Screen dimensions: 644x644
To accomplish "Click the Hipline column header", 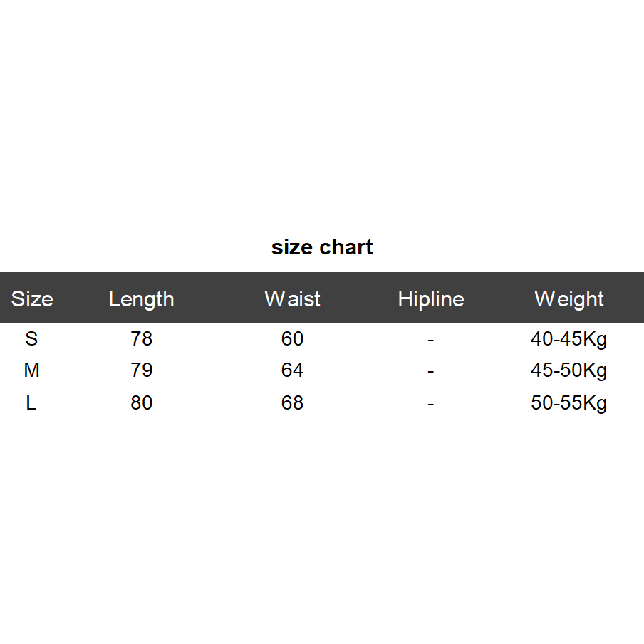I will (430, 299).
